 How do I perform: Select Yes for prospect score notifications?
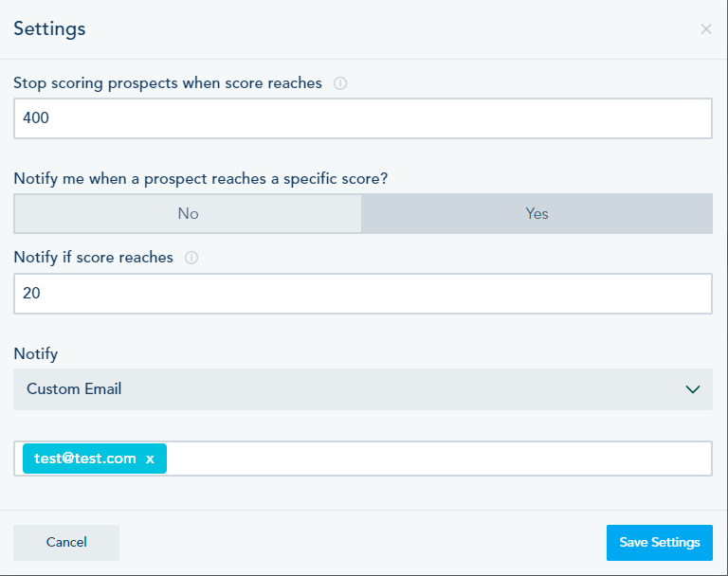(537, 214)
